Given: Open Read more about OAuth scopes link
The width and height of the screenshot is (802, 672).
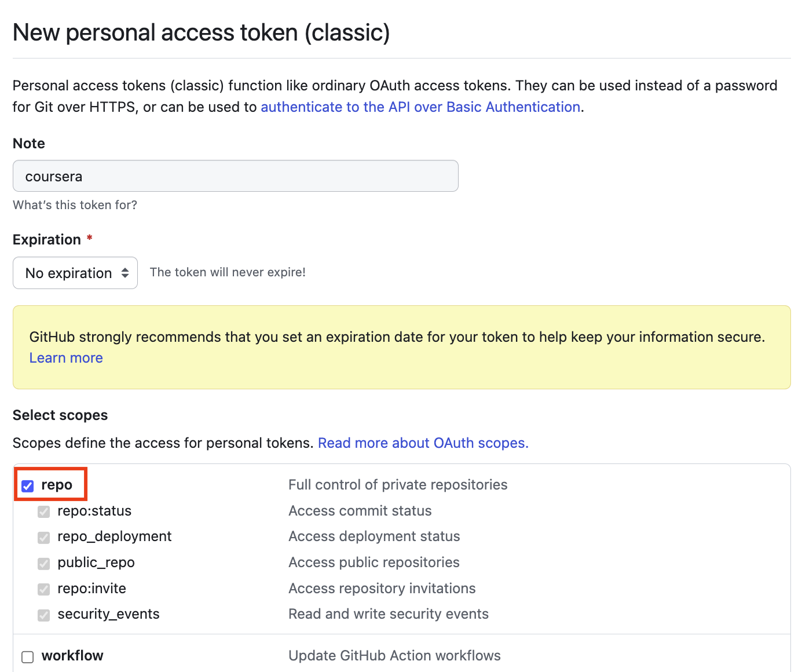Looking at the screenshot, I should (423, 443).
